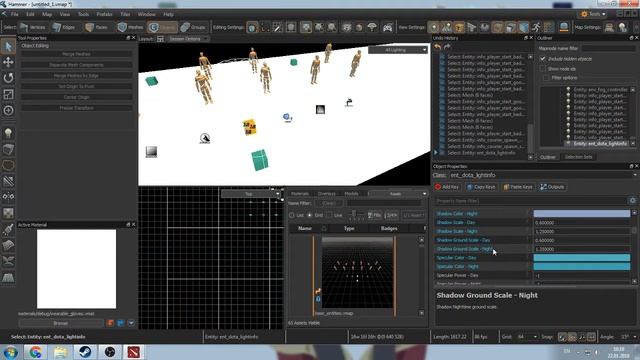Screen dimensions: 640x360
Task: Switch selection mode to Groups
Action: tap(193, 27)
